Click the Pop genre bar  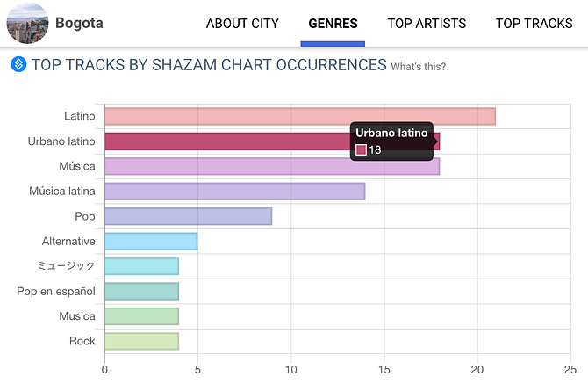(x=188, y=216)
